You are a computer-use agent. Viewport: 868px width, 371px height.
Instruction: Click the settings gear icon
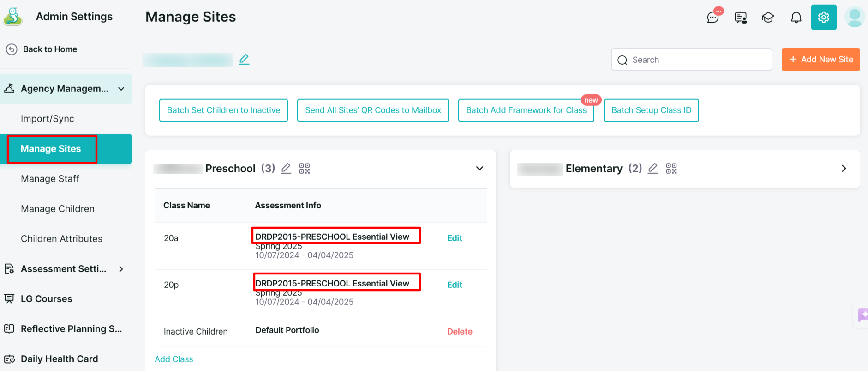(824, 18)
